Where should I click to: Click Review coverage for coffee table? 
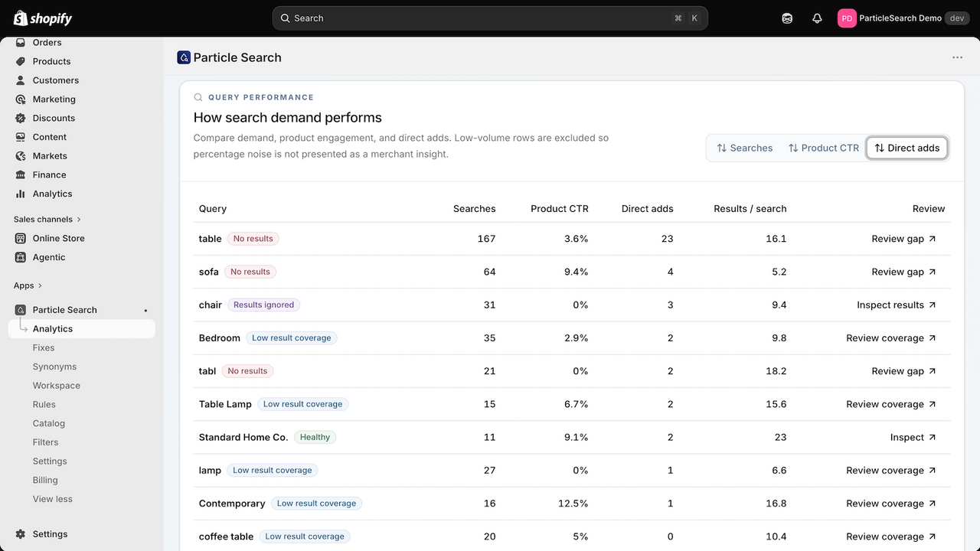pyautogui.click(x=891, y=536)
